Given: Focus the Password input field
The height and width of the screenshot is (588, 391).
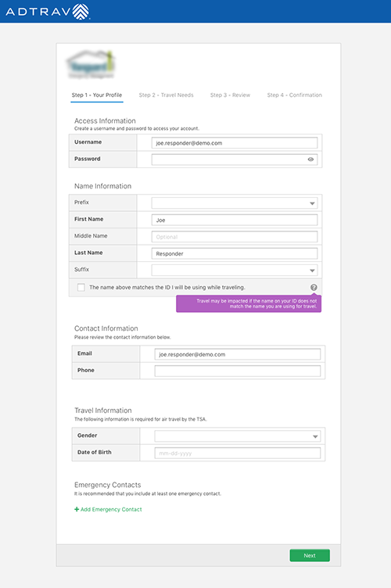Looking at the screenshot, I should [235, 160].
